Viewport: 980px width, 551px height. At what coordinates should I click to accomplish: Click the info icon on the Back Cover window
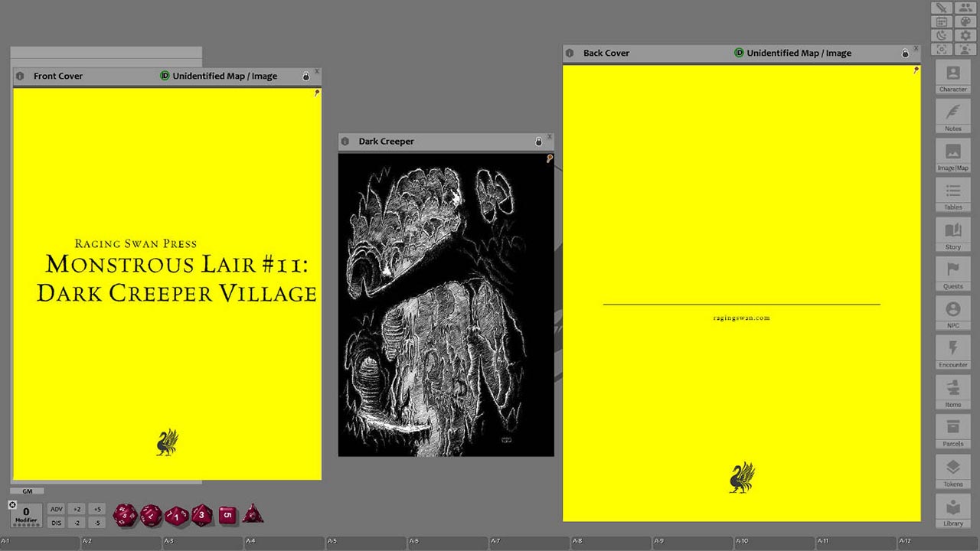pos(570,53)
